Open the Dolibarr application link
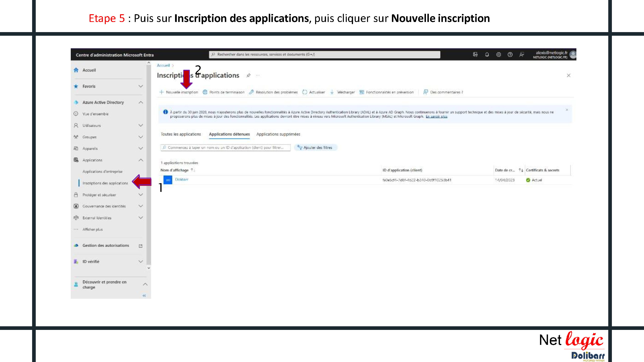Image resolution: width=644 pixels, height=362 pixels. coord(182,179)
